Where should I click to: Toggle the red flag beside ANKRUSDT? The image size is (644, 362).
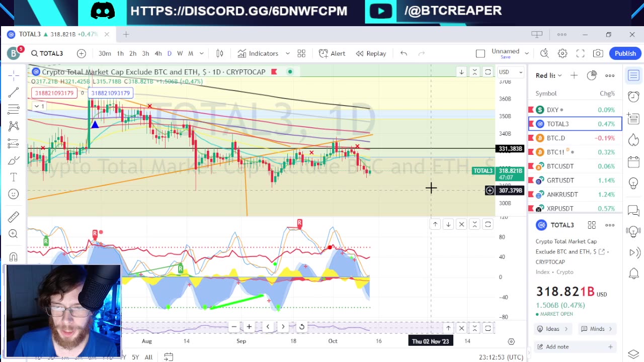(531, 194)
